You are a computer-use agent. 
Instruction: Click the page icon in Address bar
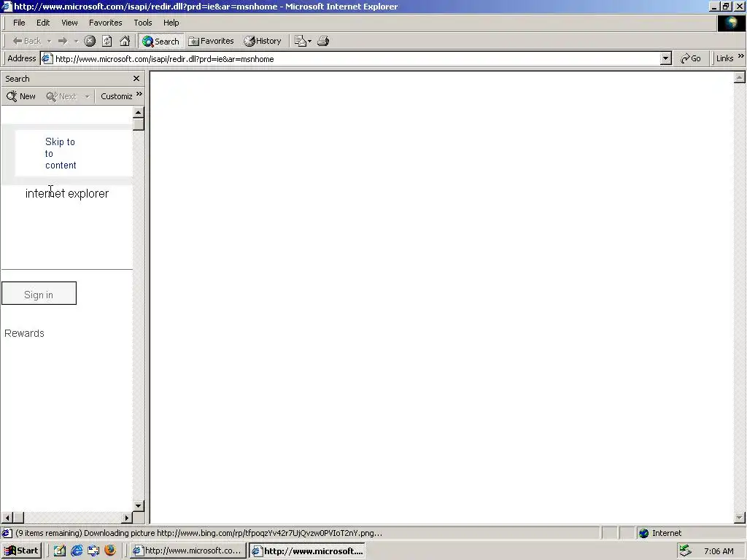(47, 58)
